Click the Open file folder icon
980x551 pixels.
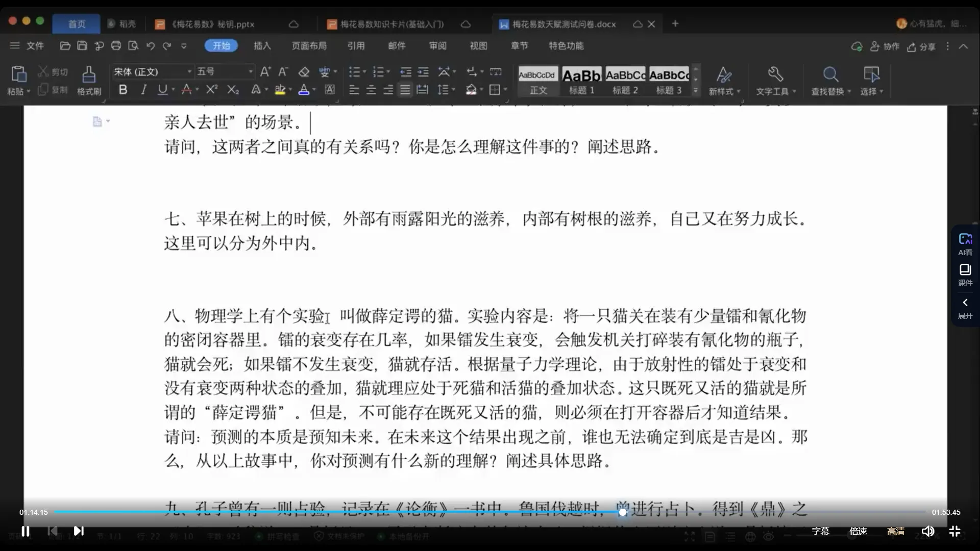(x=65, y=46)
